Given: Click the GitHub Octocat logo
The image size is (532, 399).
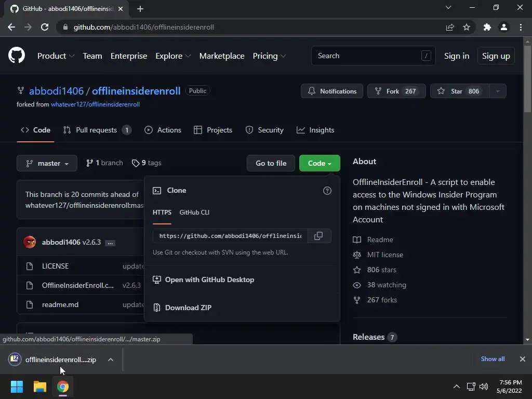Looking at the screenshot, I should coord(17,55).
